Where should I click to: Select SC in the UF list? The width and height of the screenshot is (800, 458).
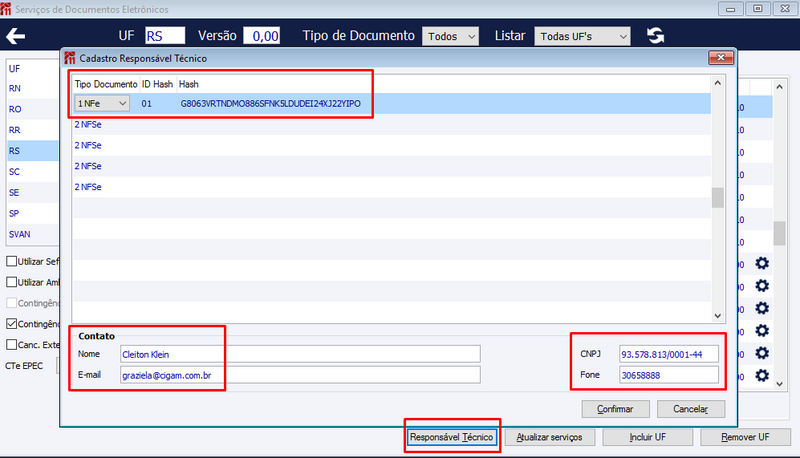[33, 172]
